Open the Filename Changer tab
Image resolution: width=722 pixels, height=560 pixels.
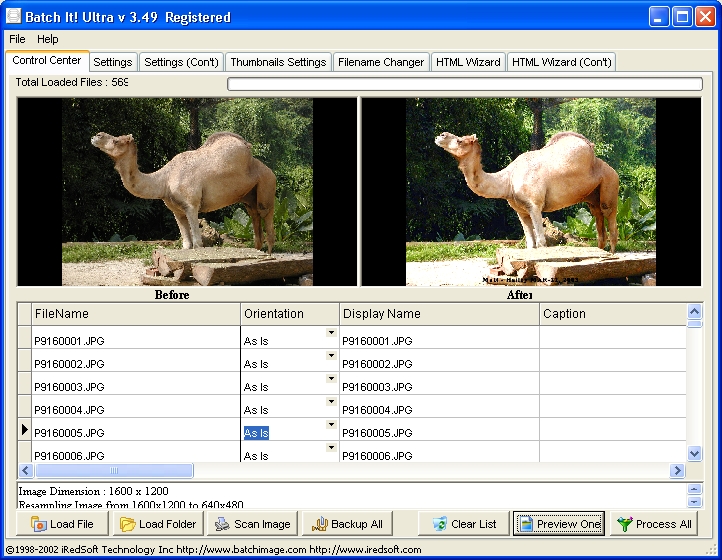tap(381, 62)
